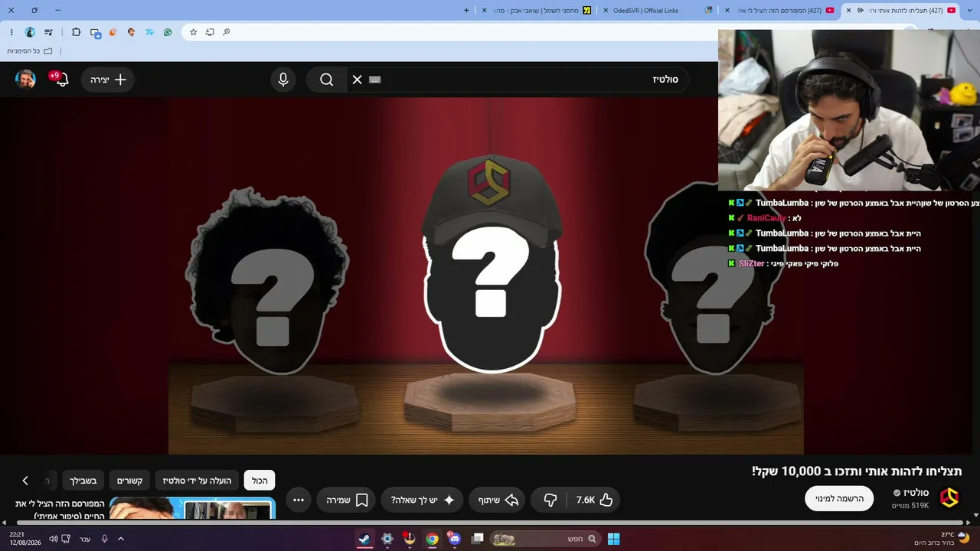
Task: Select the הכל filter chip
Action: 260,481
